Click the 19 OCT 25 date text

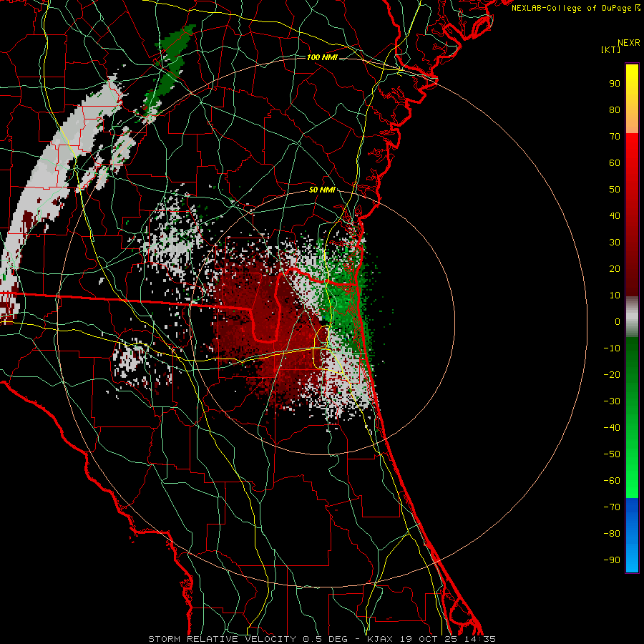(x=429, y=639)
